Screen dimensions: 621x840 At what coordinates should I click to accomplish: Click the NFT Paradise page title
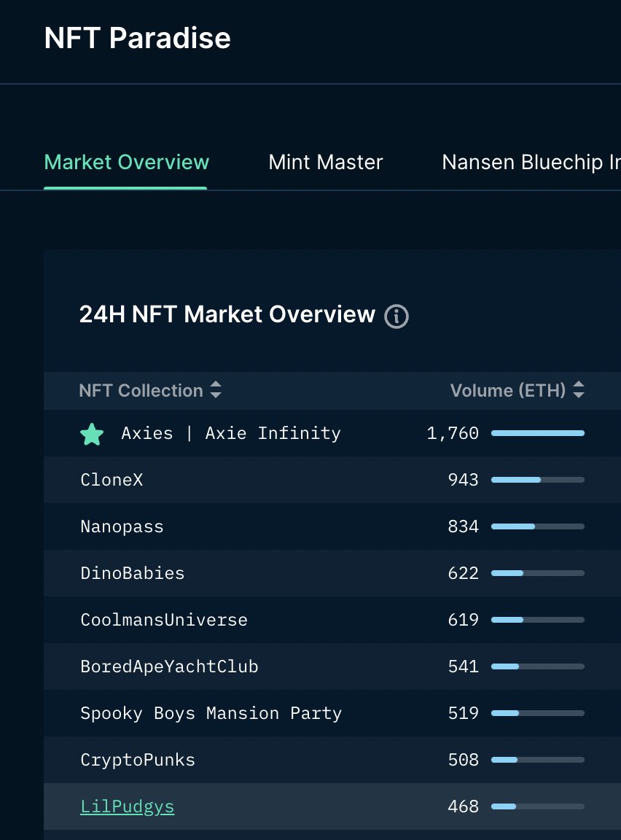[138, 38]
